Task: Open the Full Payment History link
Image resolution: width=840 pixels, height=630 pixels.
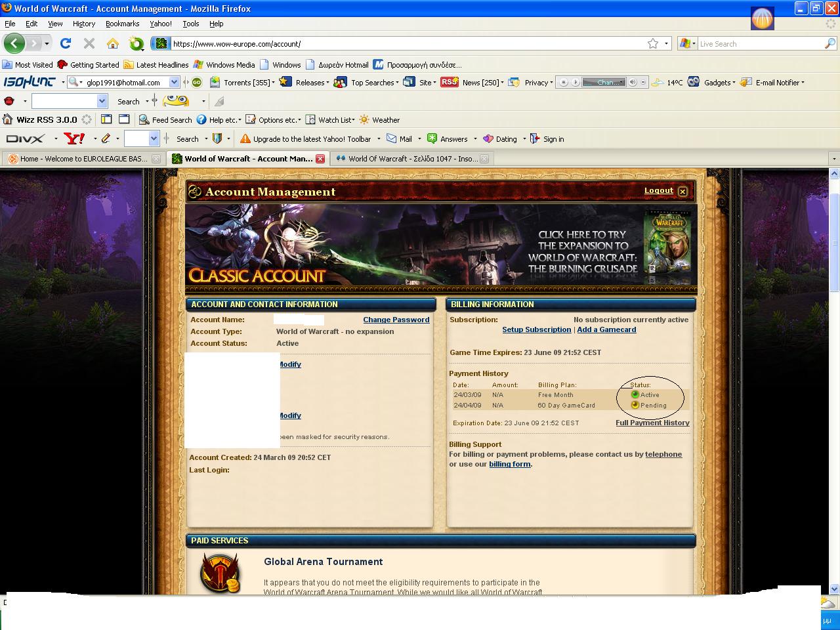Action: 652,423
